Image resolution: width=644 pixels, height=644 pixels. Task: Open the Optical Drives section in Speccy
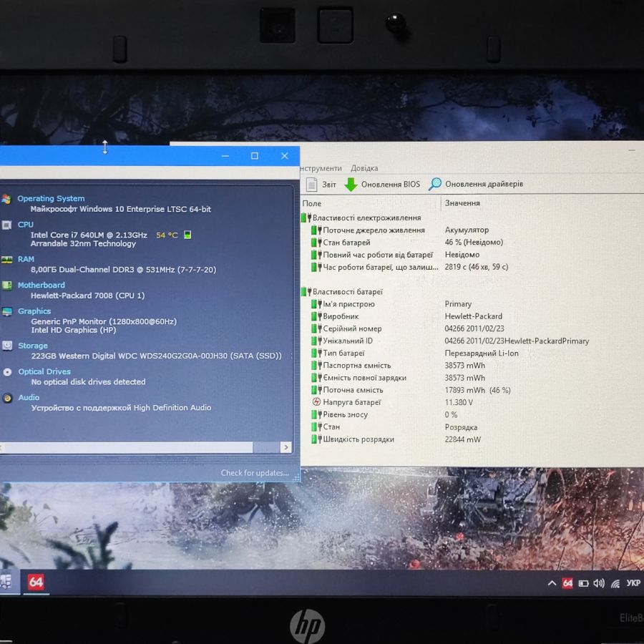(x=44, y=371)
